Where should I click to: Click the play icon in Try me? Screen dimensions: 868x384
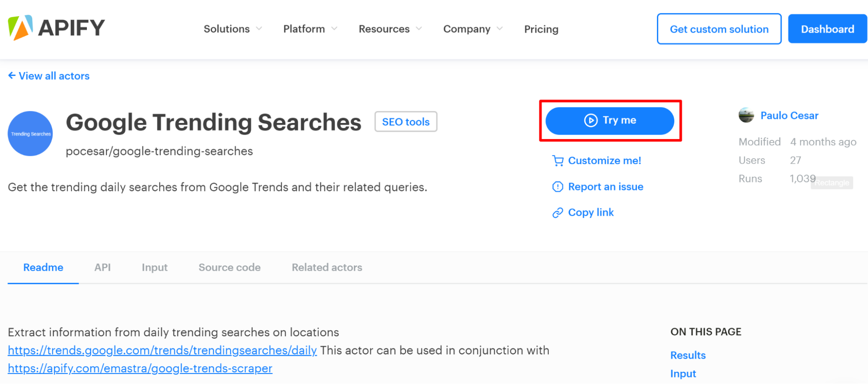click(x=591, y=120)
